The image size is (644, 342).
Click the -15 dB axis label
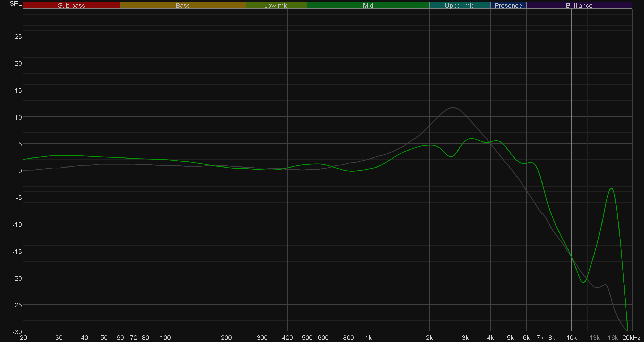pos(18,252)
